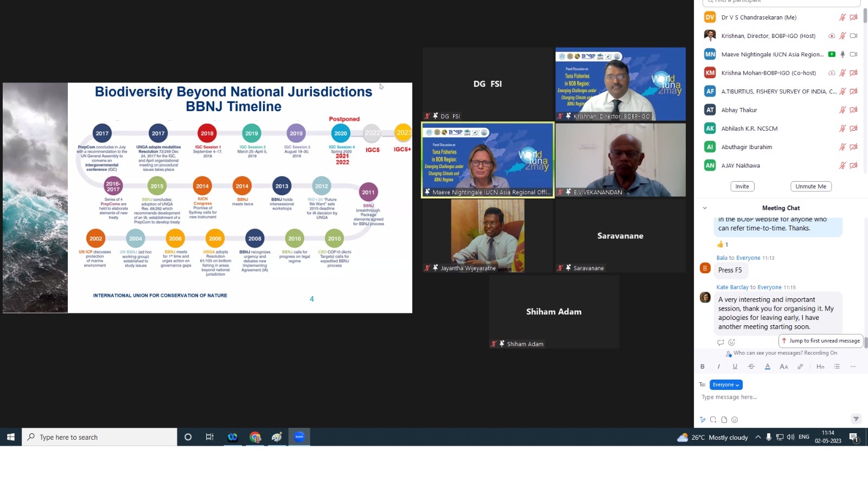Screen dimensions: 868x488
Task: Collapse the Meeting Chat panel
Action: pyautogui.click(x=705, y=208)
